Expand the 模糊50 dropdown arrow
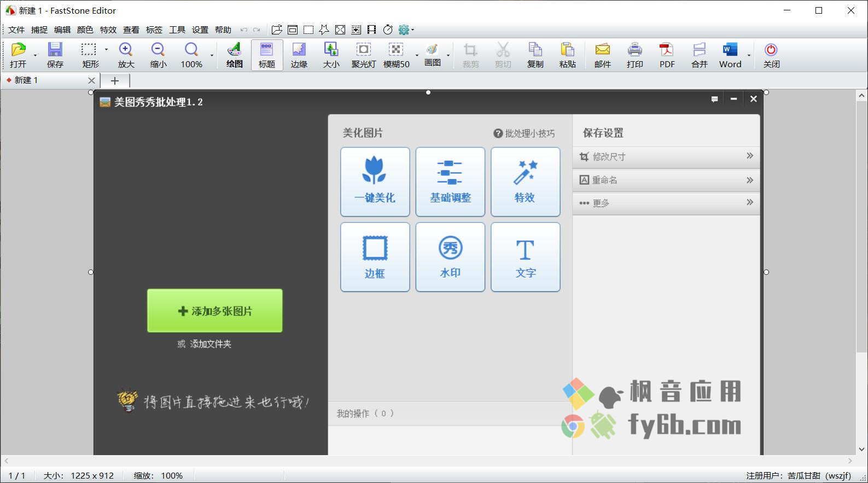The width and height of the screenshot is (868, 483). [417, 55]
